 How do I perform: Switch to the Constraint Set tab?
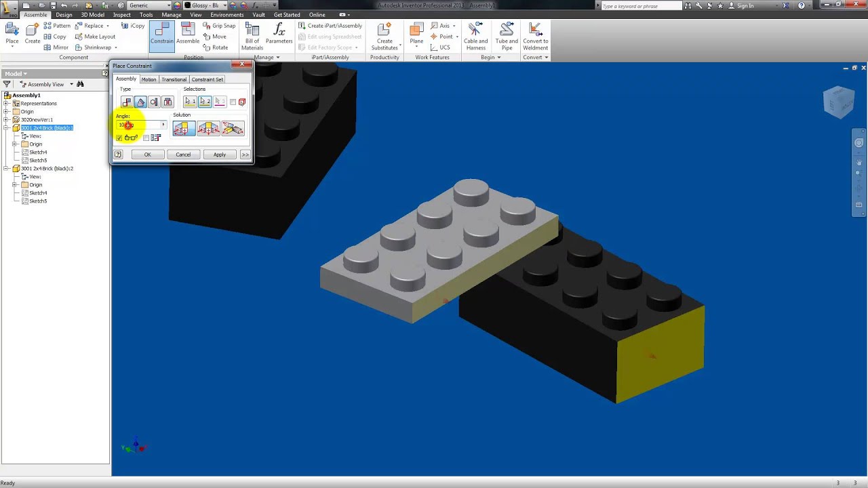pyautogui.click(x=208, y=79)
